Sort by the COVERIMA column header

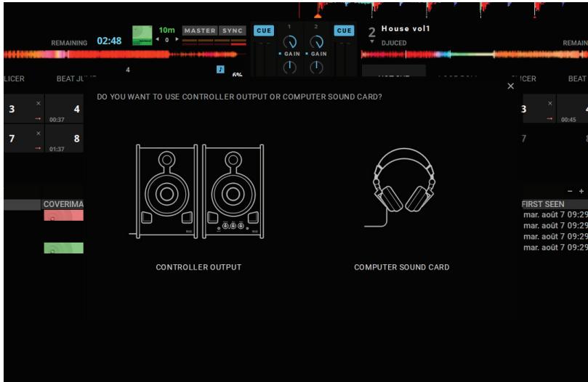point(63,204)
